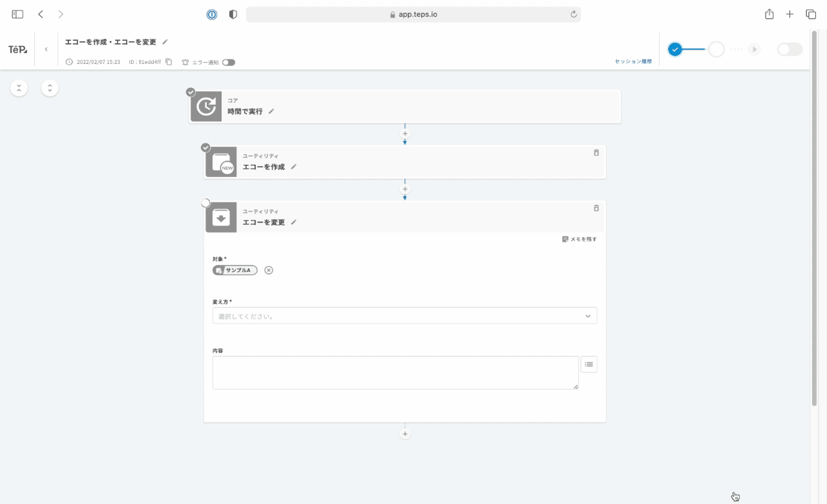Open セッション履歴 link
Screen dimensions: 827x504
[633, 61]
